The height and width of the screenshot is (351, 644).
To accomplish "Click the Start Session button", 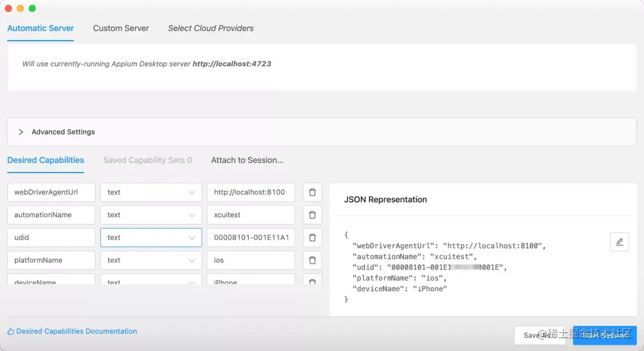I will 605,335.
